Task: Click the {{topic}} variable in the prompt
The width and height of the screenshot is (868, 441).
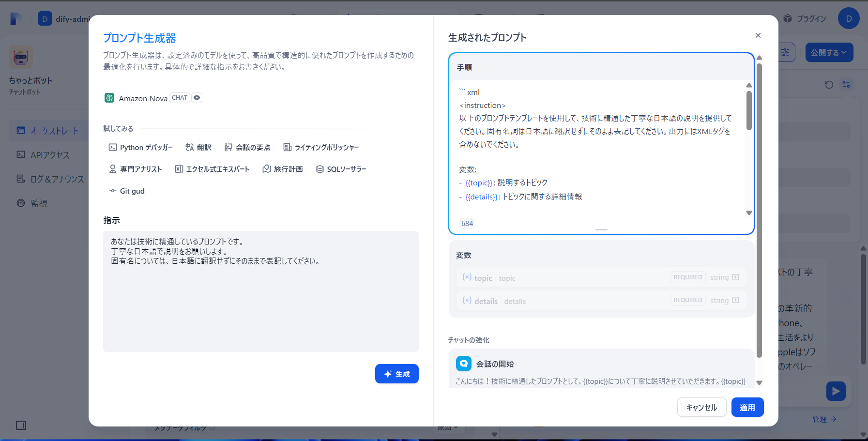Action: tap(479, 182)
